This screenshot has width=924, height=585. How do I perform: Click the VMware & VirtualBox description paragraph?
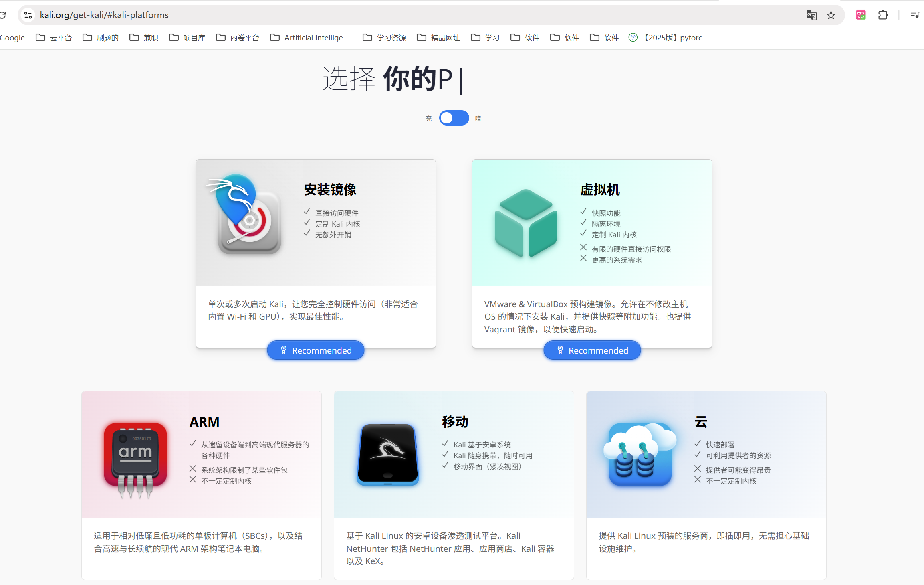tap(587, 317)
